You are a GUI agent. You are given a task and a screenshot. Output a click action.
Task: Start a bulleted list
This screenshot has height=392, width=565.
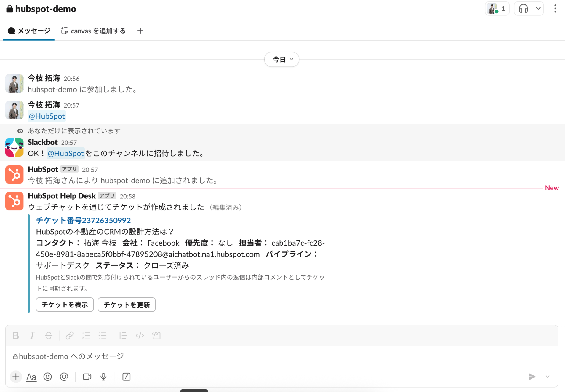pyautogui.click(x=102, y=335)
